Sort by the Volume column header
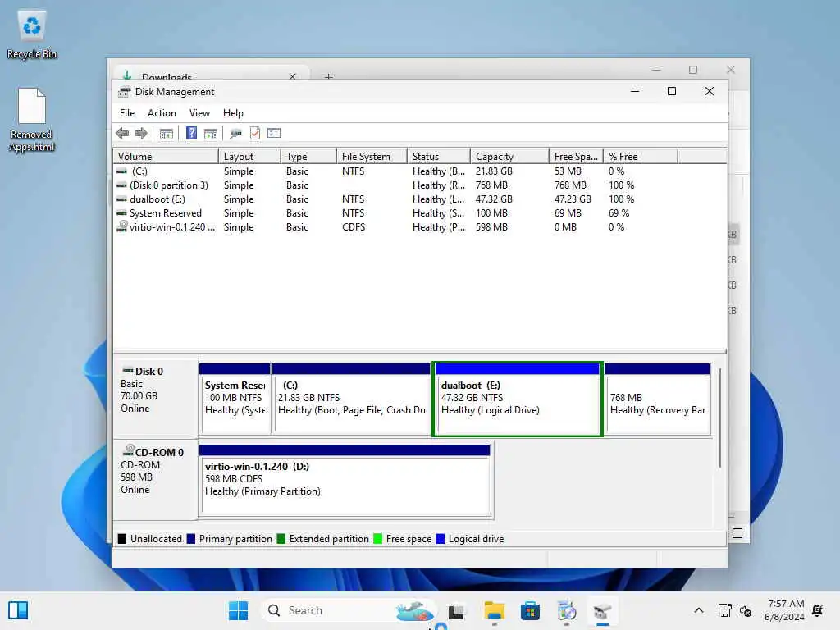Viewport: 840px width, 630px height. click(x=166, y=157)
